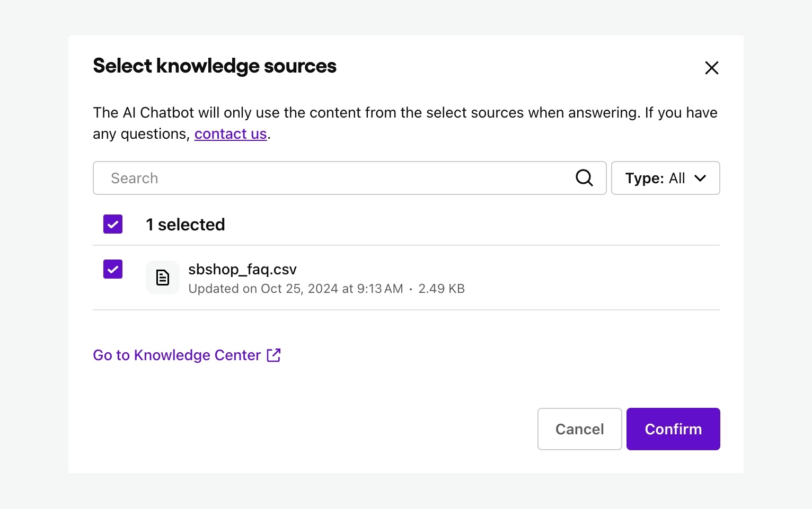
Task: Open the contact us link
Action: [230, 133]
